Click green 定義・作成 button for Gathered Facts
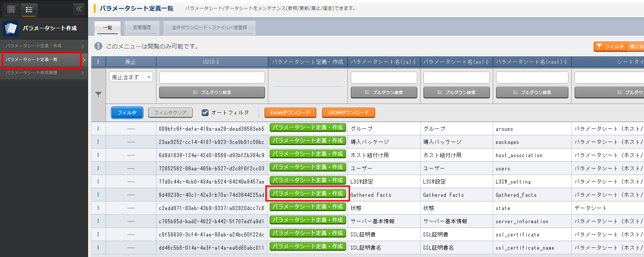 (x=308, y=193)
